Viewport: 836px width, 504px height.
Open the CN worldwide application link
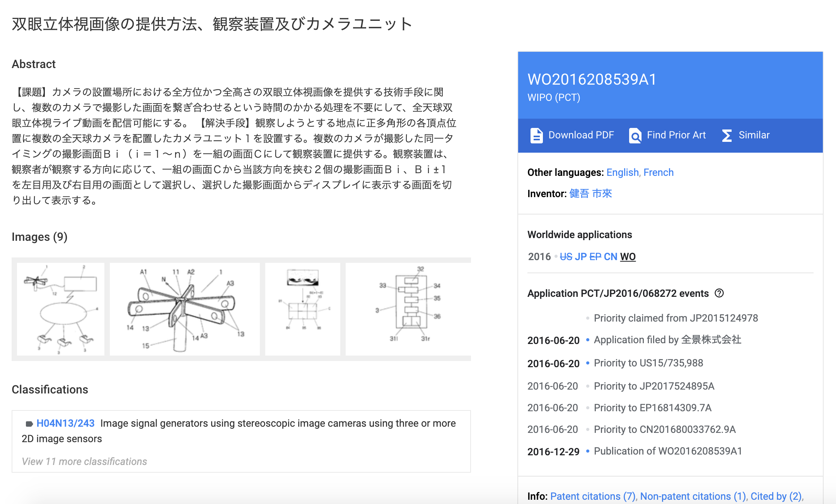click(611, 257)
